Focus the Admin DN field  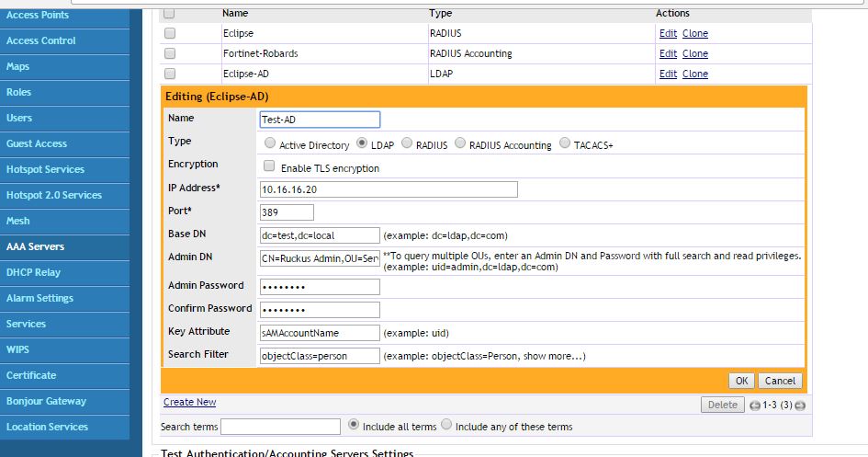pos(320,258)
